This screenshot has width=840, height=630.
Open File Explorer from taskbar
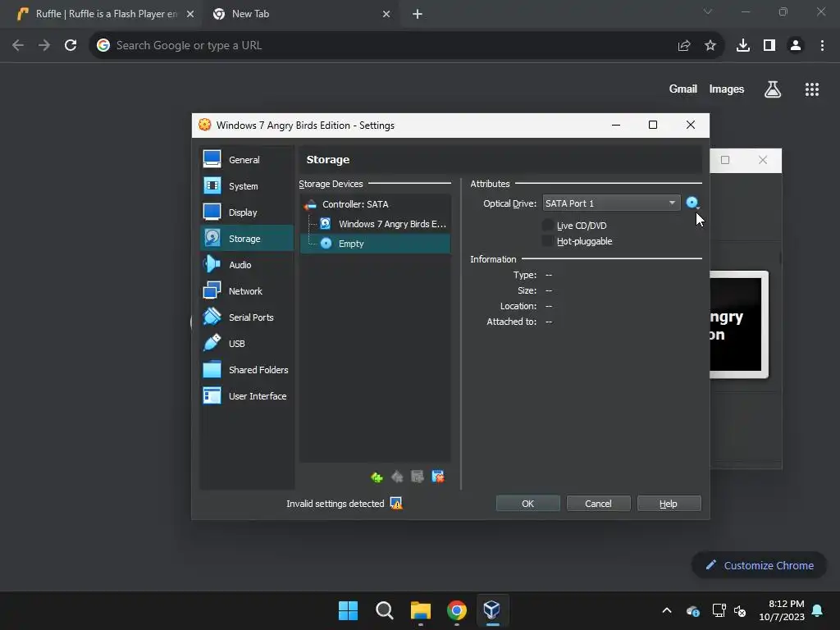[x=421, y=610]
